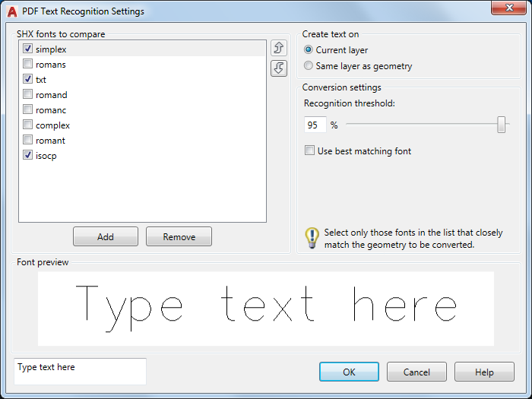Tick the romanc font checkbox
This screenshot has height=399, width=532.
(x=28, y=110)
